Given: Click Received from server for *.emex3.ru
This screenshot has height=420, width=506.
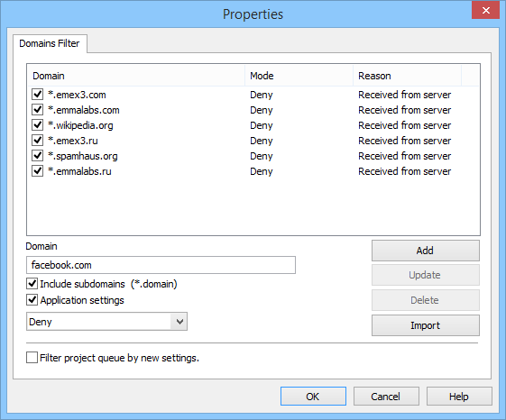Looking at the screenshot, I should tap(405, 141).
